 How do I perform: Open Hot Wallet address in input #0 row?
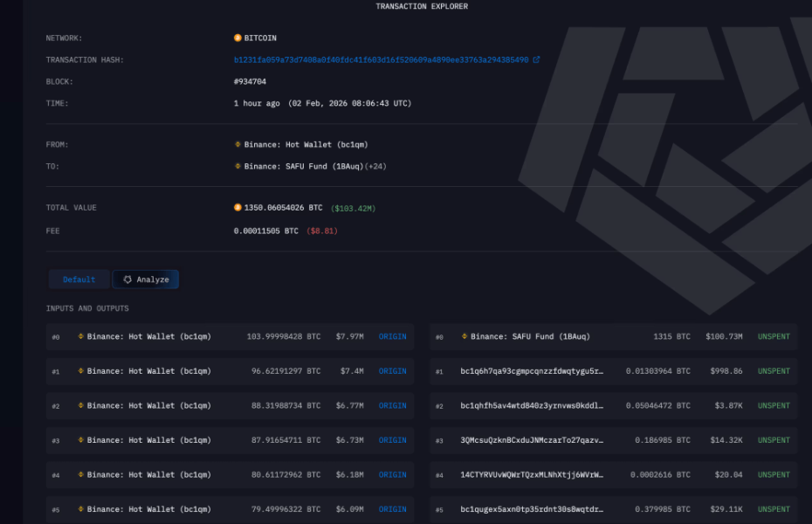[149, 336]
